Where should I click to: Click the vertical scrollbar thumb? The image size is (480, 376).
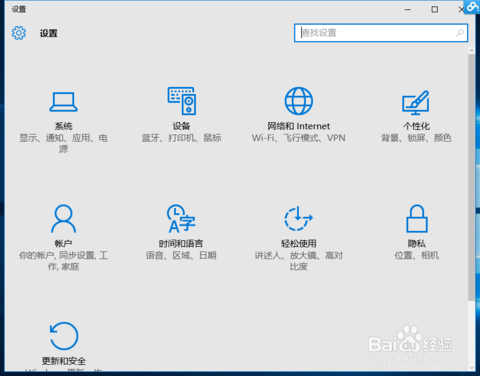tap(471, 177)
